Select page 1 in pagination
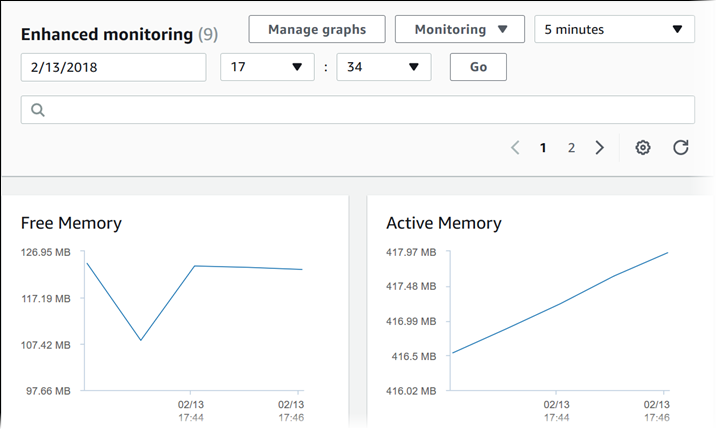Screen dimensions: 717x430 543,148
